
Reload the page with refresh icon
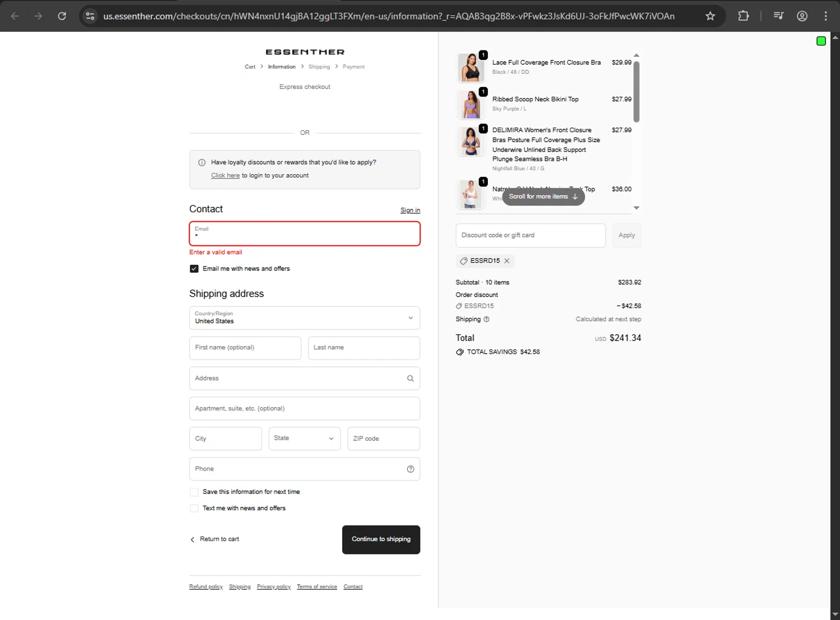62,16
